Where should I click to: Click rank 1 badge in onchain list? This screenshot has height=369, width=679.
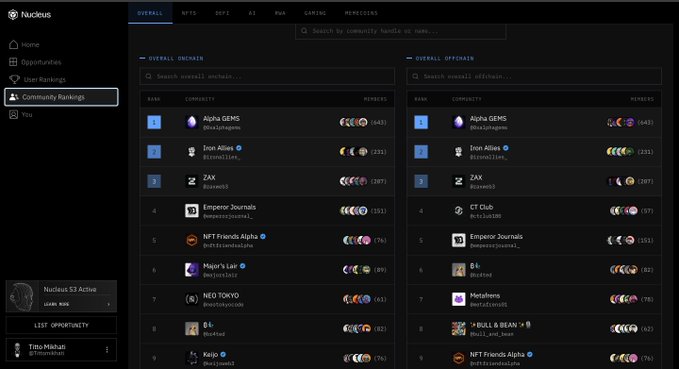click(154, 122)
